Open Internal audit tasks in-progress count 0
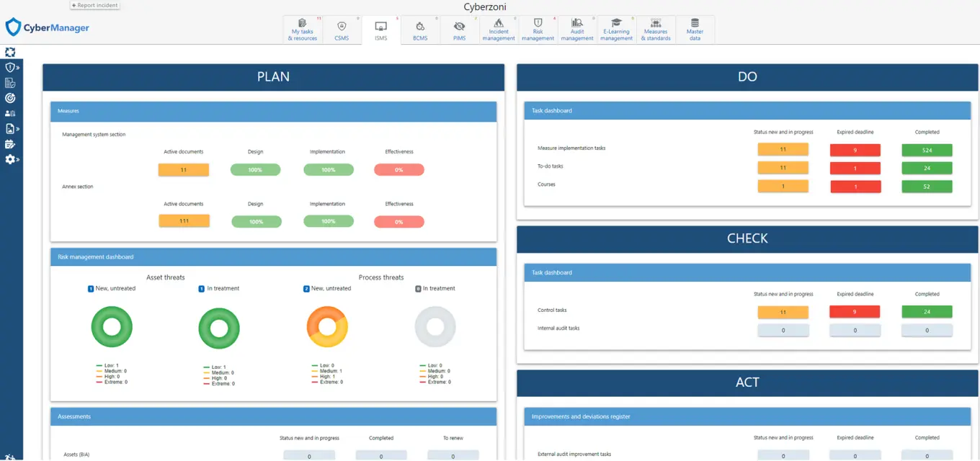Viewport: 980px width, 461px height. [783, 330]
